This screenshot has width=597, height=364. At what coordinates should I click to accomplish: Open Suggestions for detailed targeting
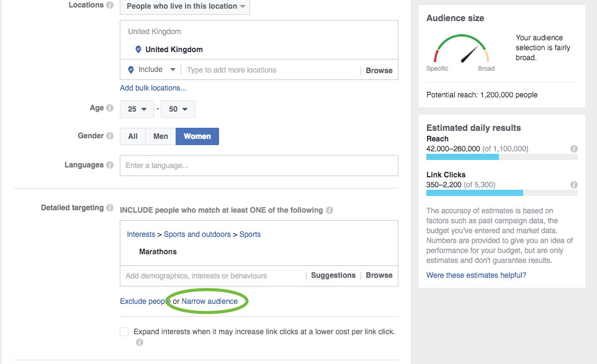coord(333,275)
